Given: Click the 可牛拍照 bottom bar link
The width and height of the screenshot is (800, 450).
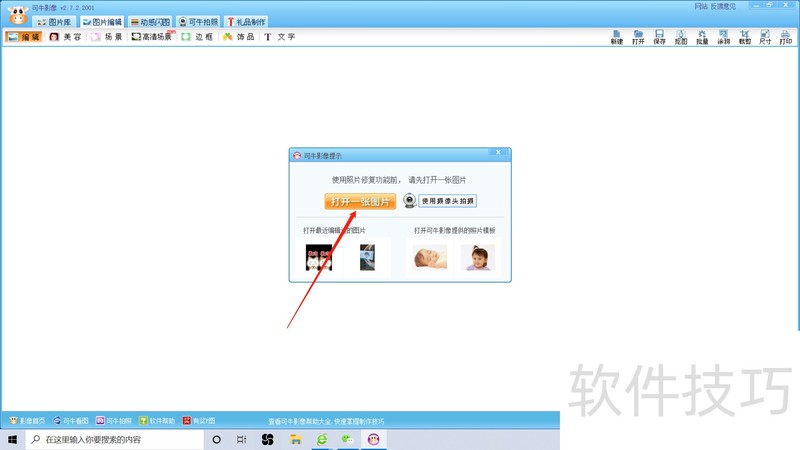Looking at the screenshot, I should tap(114, 421).
